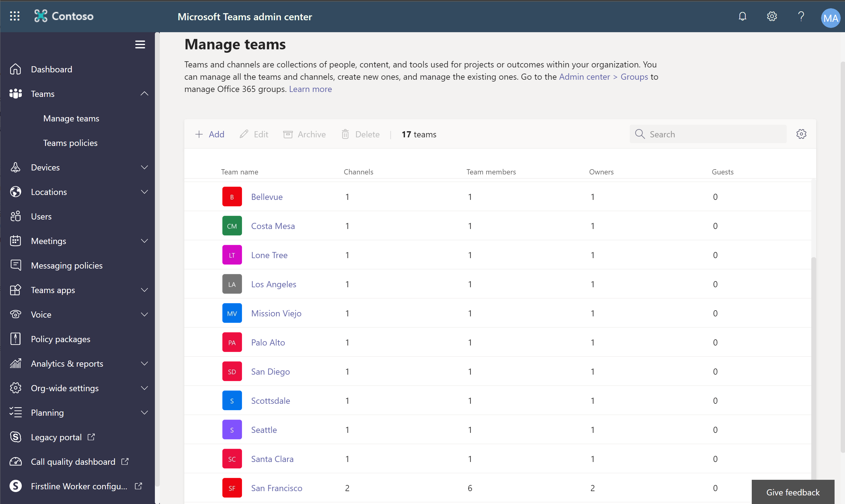Click the Delete team icon
845x504 pixels.
[345, 133]
